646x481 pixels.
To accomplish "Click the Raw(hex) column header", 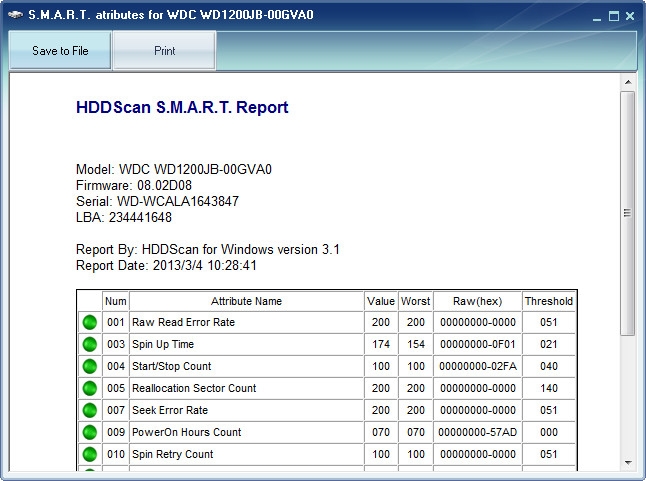I will tap(477, 301).
